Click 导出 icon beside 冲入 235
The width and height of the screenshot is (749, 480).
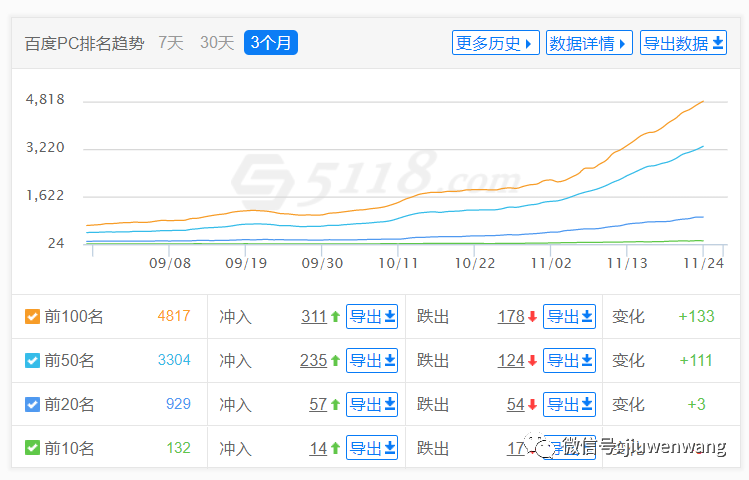(x=372, y=361)
